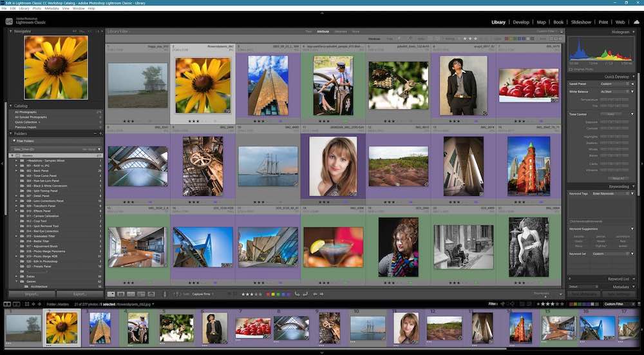644x355 pixels.
Task: Open the Sort Capture Time dropdown
Action: [x=202, y=294]
